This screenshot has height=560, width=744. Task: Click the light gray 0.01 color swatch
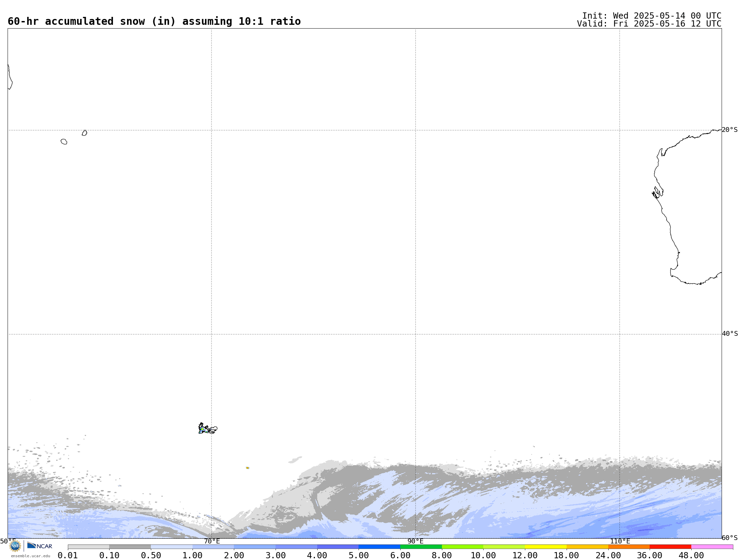pos(89,547)
